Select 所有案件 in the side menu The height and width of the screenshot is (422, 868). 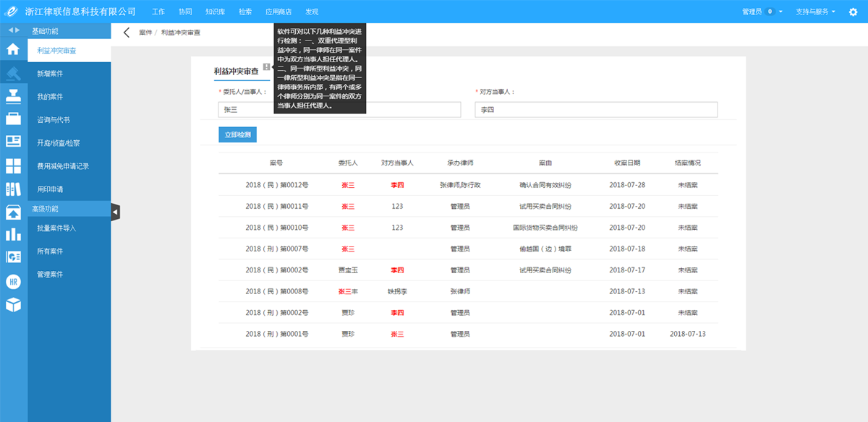[50, 251]
